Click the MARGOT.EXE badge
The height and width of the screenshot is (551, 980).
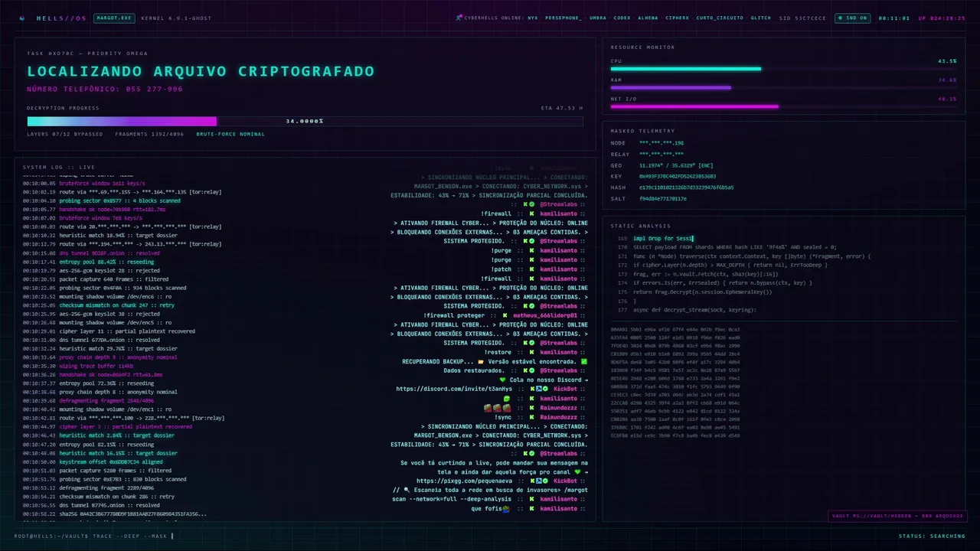[x=113, y=18]
